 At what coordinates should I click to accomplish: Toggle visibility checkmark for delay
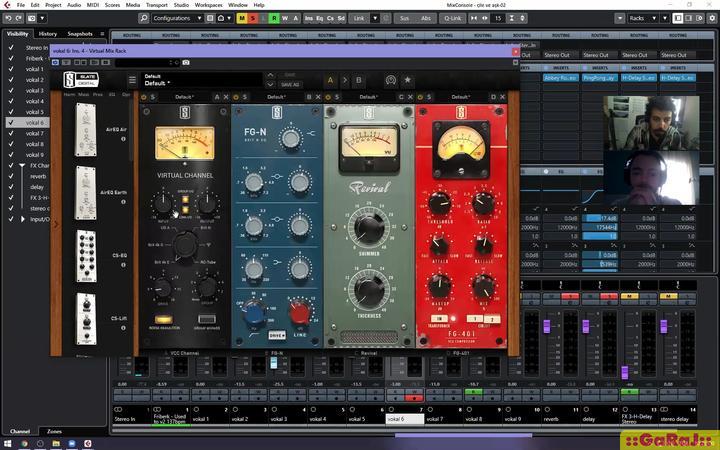click(x=11, y=187)
